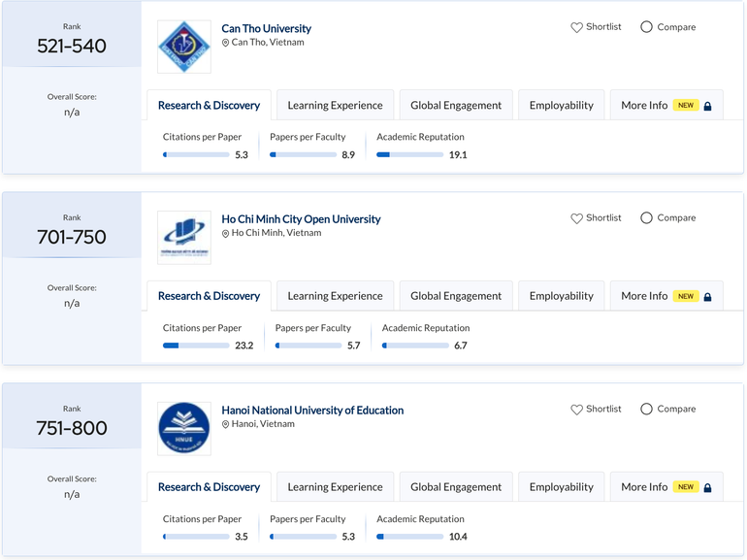The height and width of the screenshot is (560, 747).
Task: Enable Compare for Ho Chi Minh City Open University
Action: [646, 218]
